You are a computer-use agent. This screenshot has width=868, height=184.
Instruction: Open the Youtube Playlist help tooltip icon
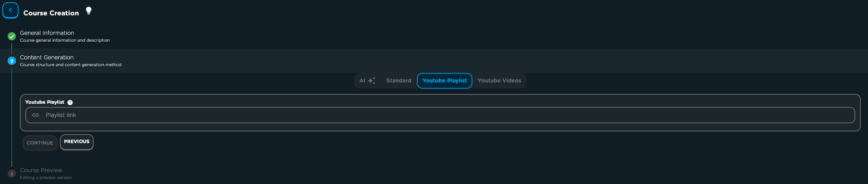tap(70, 102)
